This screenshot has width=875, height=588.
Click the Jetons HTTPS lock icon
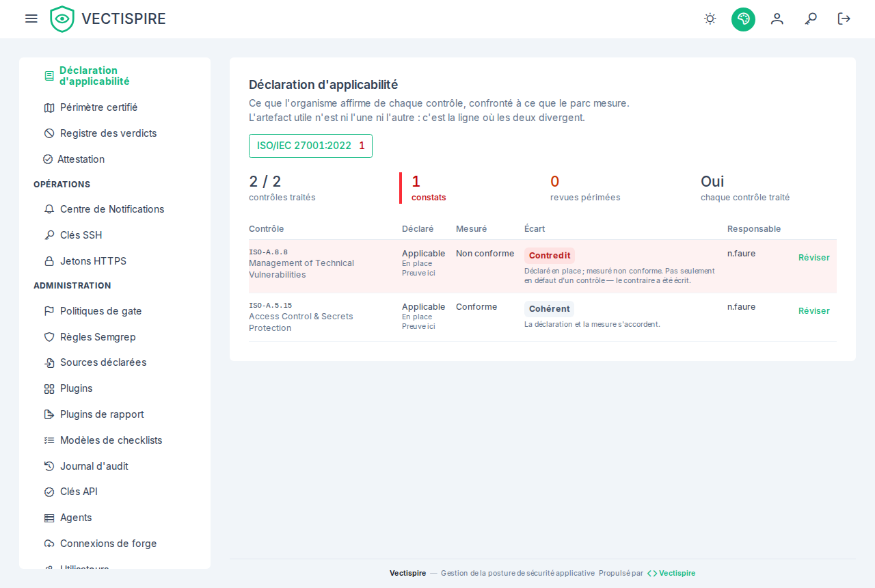coord(49,261)
